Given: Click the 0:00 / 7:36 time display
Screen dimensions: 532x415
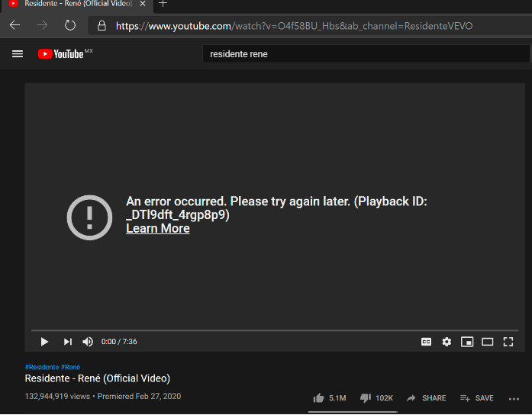Looking at the screenshot, I should (119, 342).
